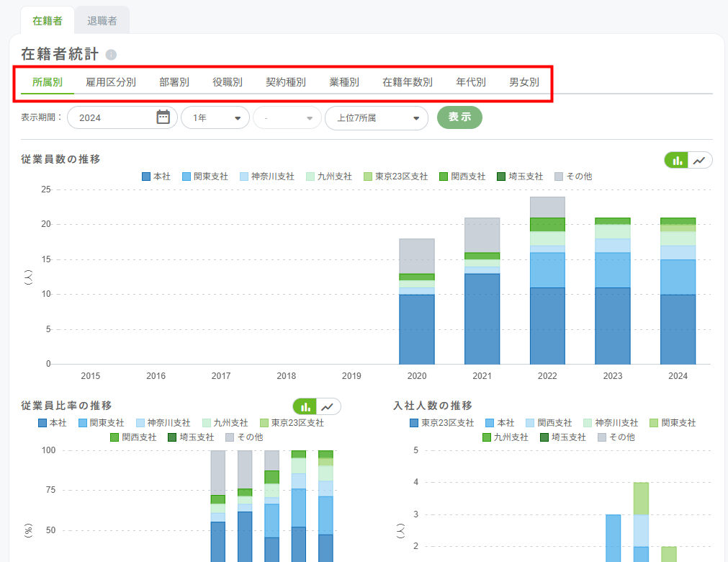
Task: Select the 男女別 sub-tab
Action: [x=524, y=82]
